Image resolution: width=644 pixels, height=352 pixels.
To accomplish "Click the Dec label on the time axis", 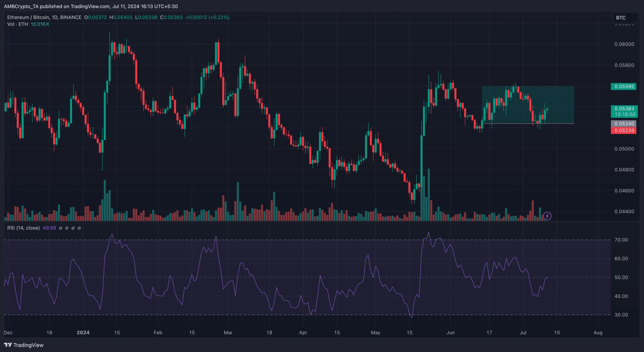I will click(x=8, y=333).
